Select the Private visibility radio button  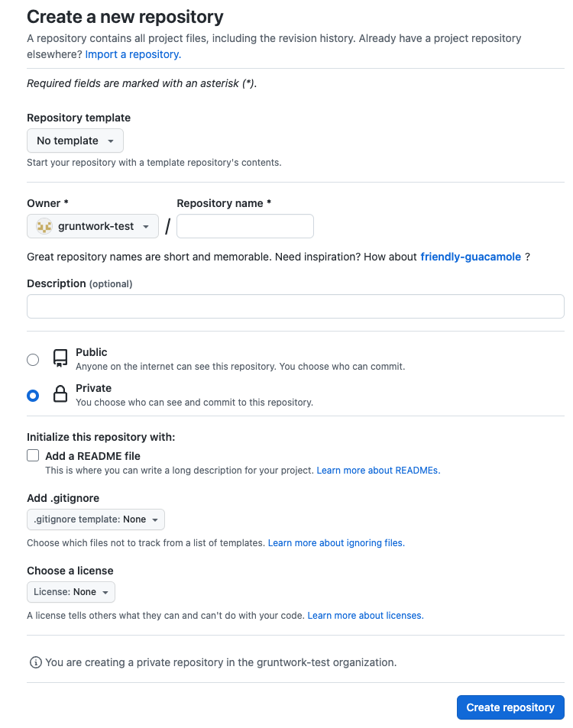point(32,395)
